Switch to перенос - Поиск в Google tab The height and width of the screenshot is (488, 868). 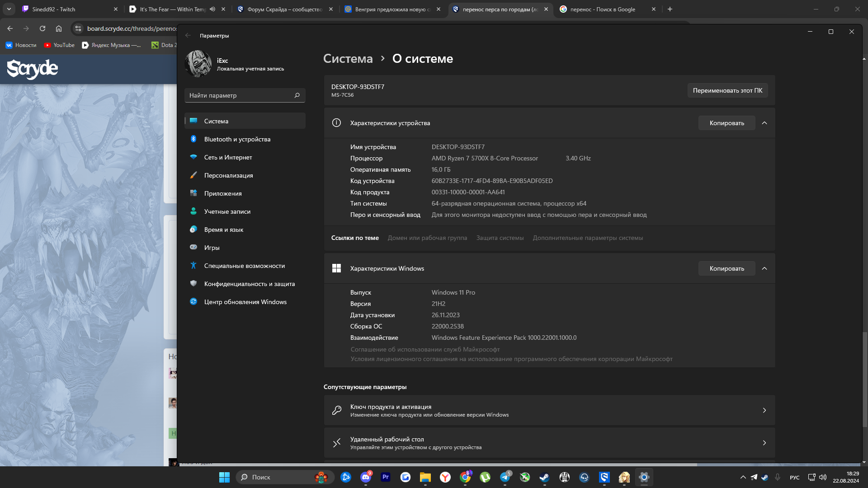click(603, 9)
